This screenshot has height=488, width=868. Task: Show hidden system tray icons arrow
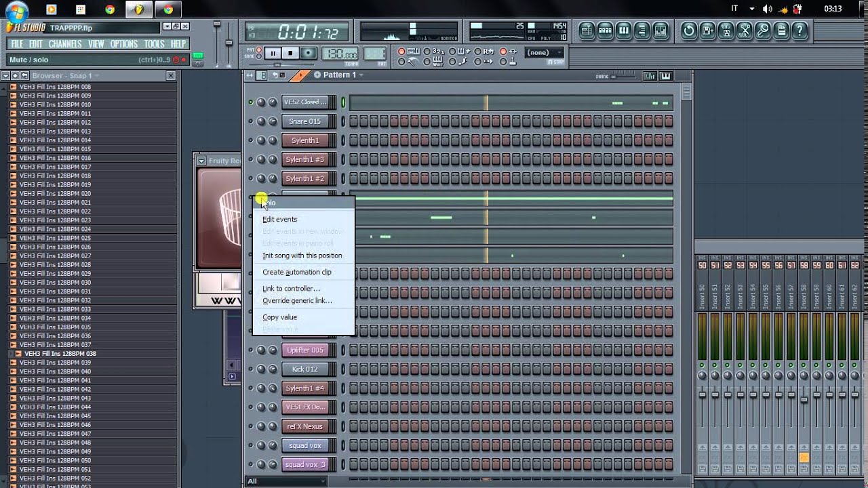tap(751, 9)
